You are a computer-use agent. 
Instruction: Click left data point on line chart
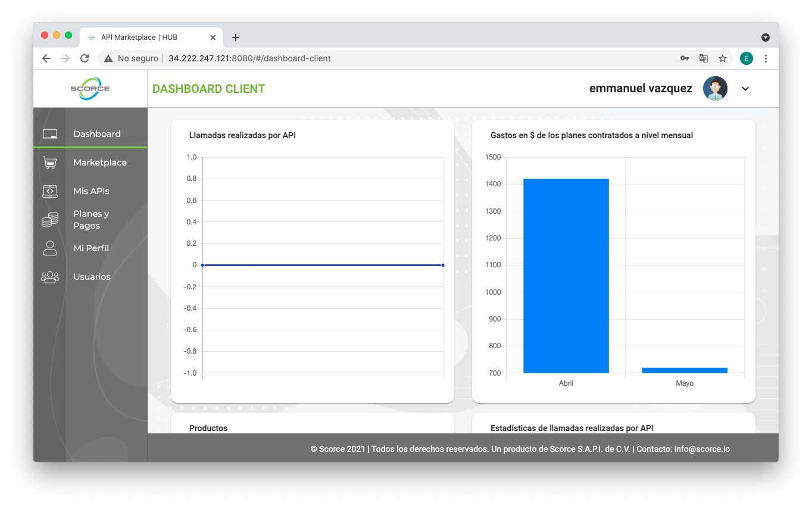click(x=202, y=265)
